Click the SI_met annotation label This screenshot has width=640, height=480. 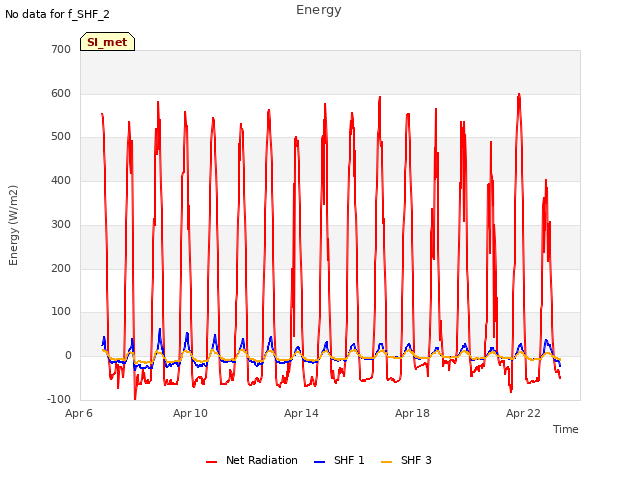click(x=107, y=42)
